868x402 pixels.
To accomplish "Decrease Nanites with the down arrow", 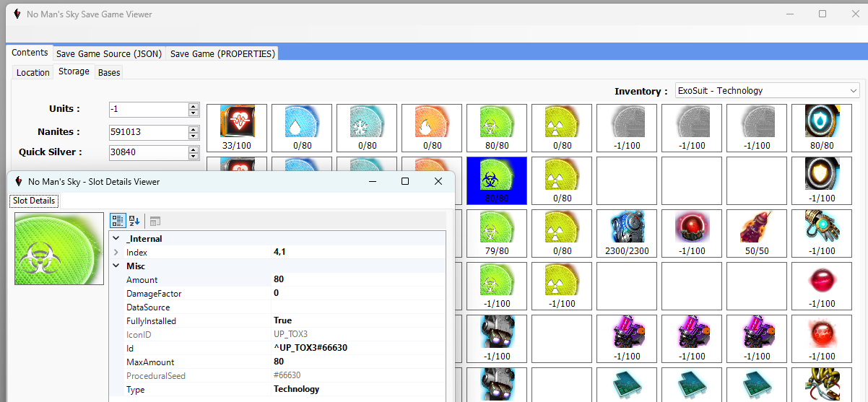I will pyautogui.click(x=193, y=136).
